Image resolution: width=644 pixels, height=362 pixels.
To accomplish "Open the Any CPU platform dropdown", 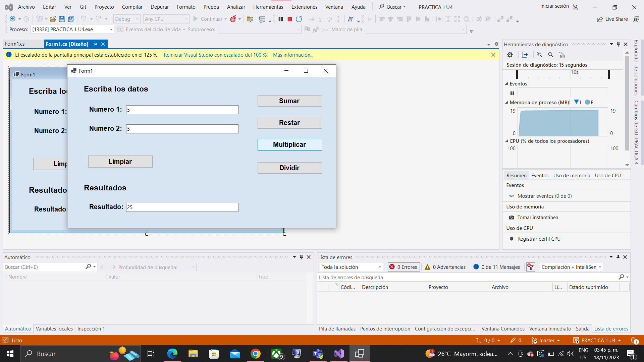I will (166, 19).
